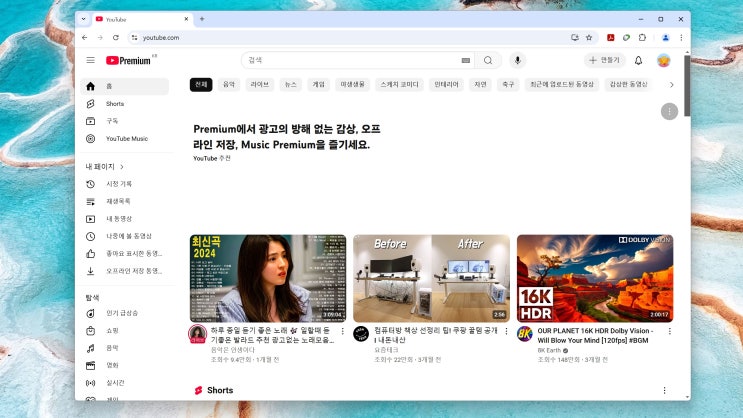Screen dimensions: 743x418
Task: Open Shorts shelf options menu
Action: tap(664, 390)
